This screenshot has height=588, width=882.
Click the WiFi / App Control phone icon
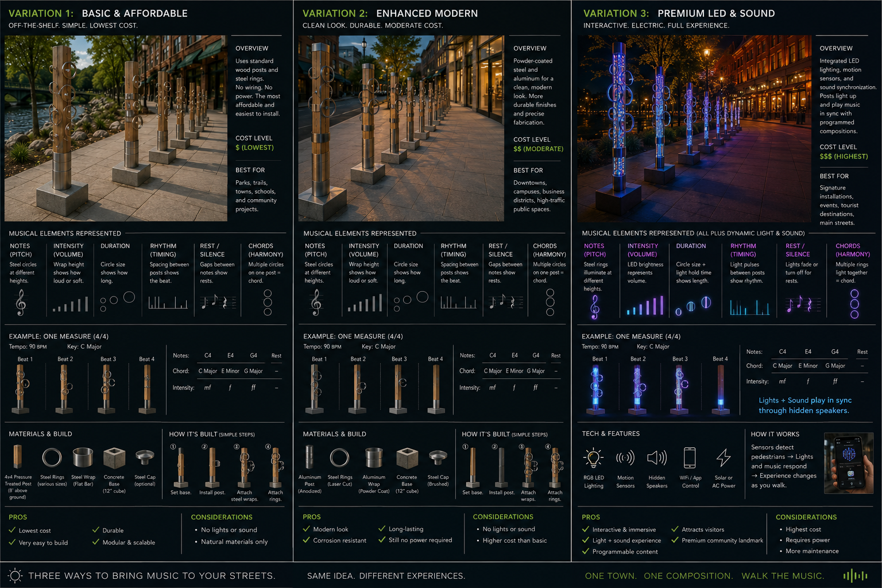pos(690,458)
